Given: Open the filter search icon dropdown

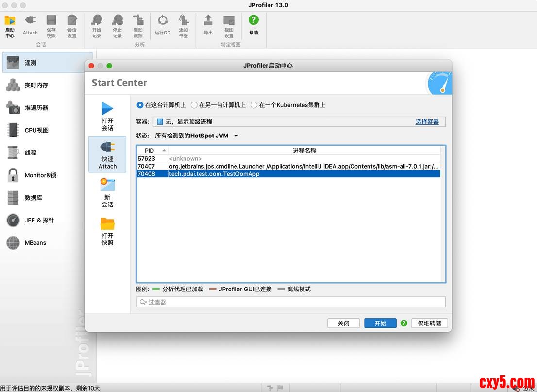Looking at the screenshot, I should [143, 302].
